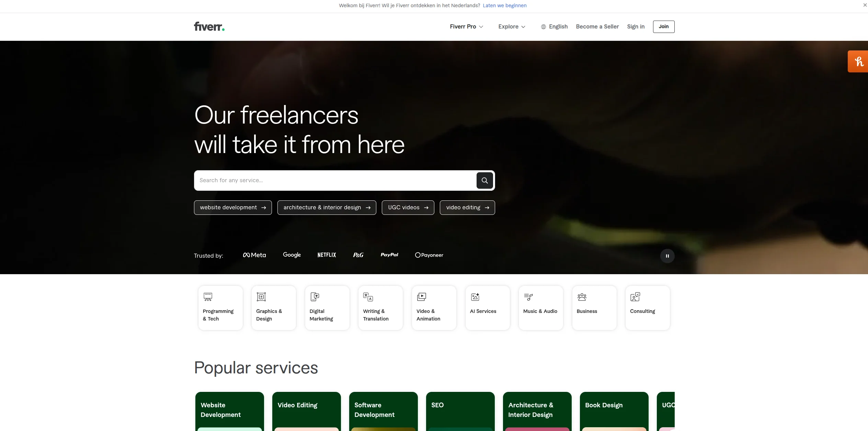
Task: Select the Music & Audio category
Action: click(x=540, y=307)
